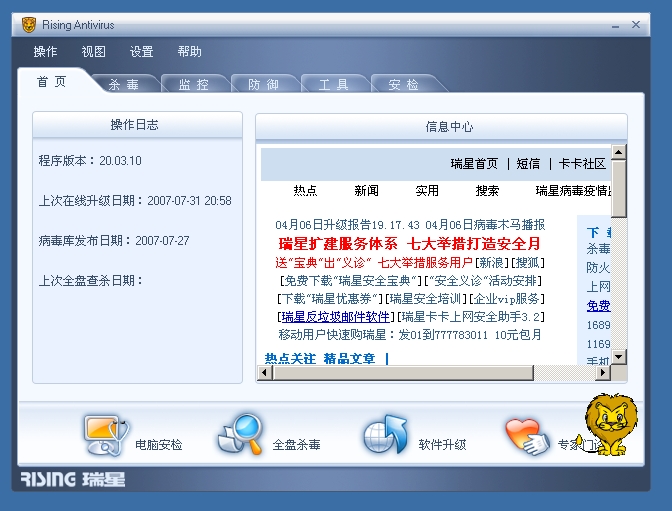
Task: Click the 全盘杀毒 magnifier icon
Action: pyautogui.click(x=240, y=434)
